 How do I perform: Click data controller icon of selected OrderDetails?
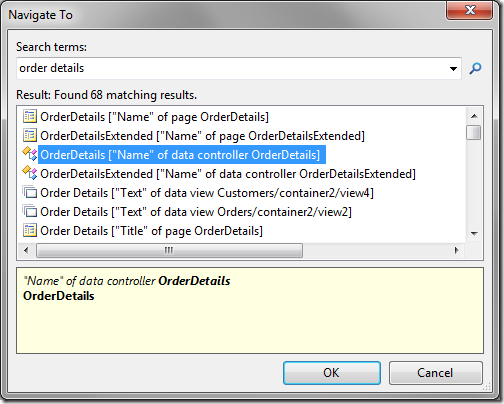click(x=29, y=154)
